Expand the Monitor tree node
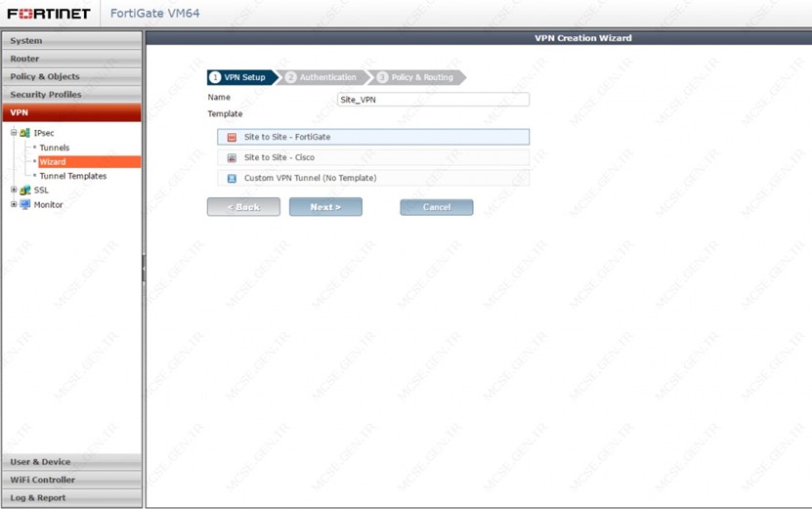812x509 pixels. pos(14,204)
